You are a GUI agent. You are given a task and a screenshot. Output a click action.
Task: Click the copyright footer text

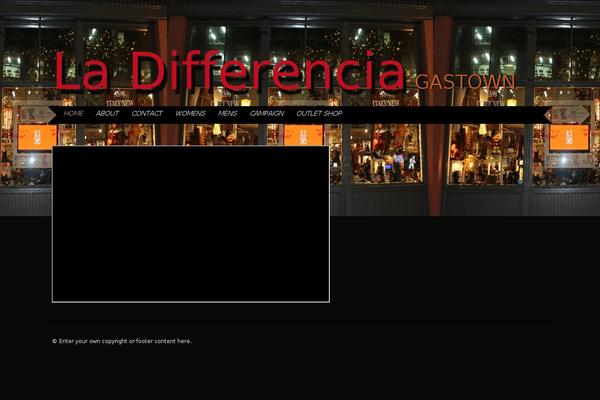122,341
